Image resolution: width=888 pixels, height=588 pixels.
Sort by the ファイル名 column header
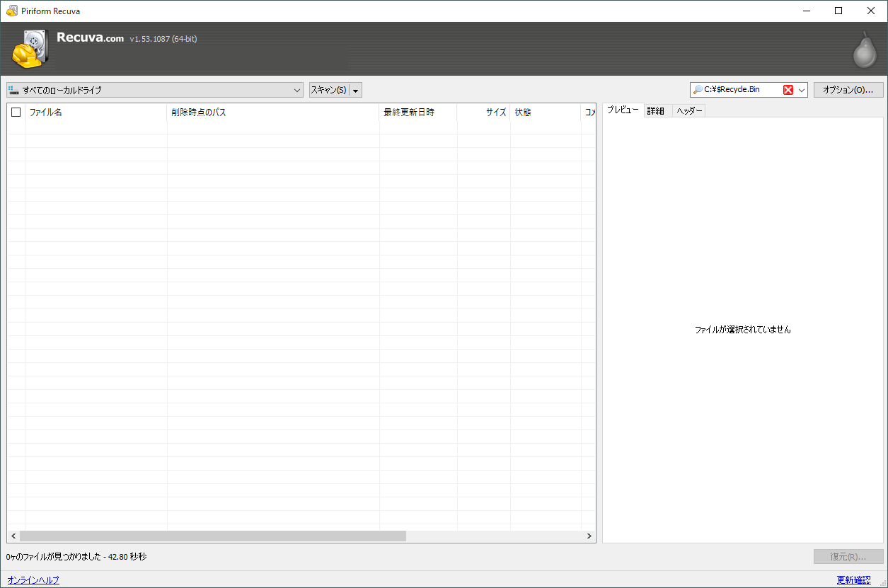tap(96, 112)
